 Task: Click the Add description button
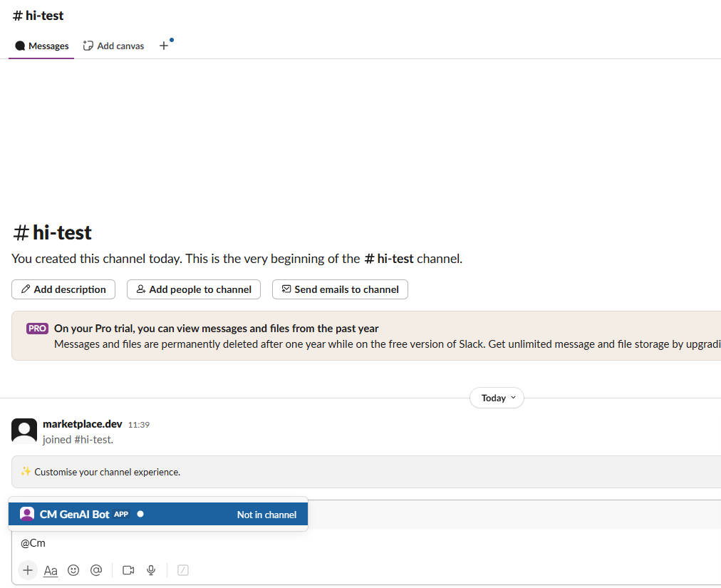[x=63, y=289]
